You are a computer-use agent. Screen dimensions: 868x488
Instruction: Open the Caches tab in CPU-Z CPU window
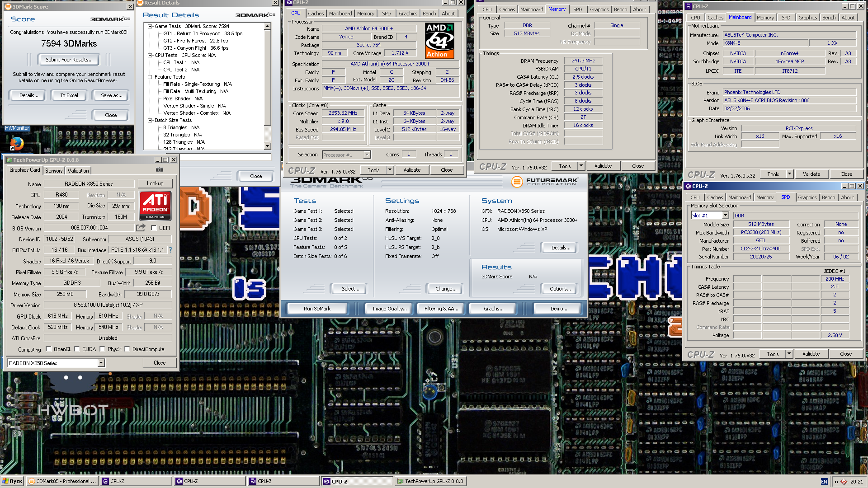pyautogui.click(x=316, y=14)
